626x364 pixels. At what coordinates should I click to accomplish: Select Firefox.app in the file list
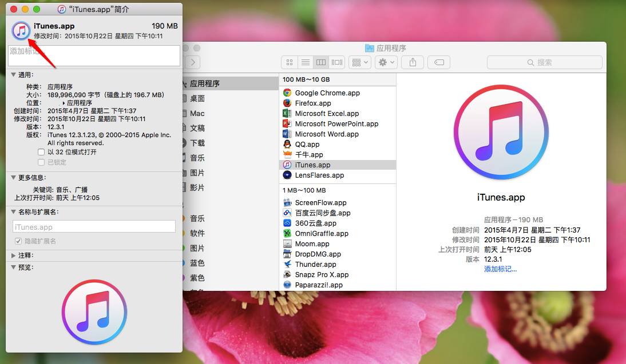312,103
